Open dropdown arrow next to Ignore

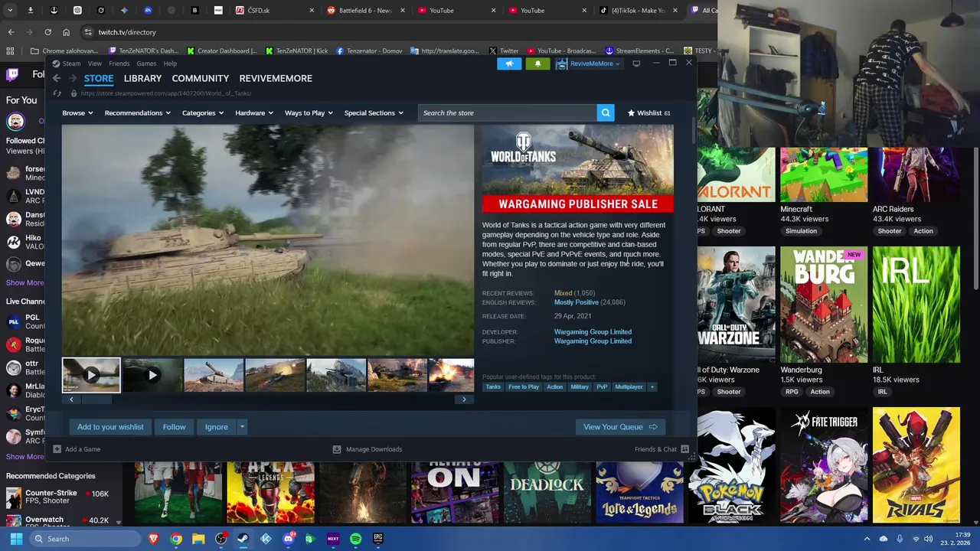[x=242, y=427]
